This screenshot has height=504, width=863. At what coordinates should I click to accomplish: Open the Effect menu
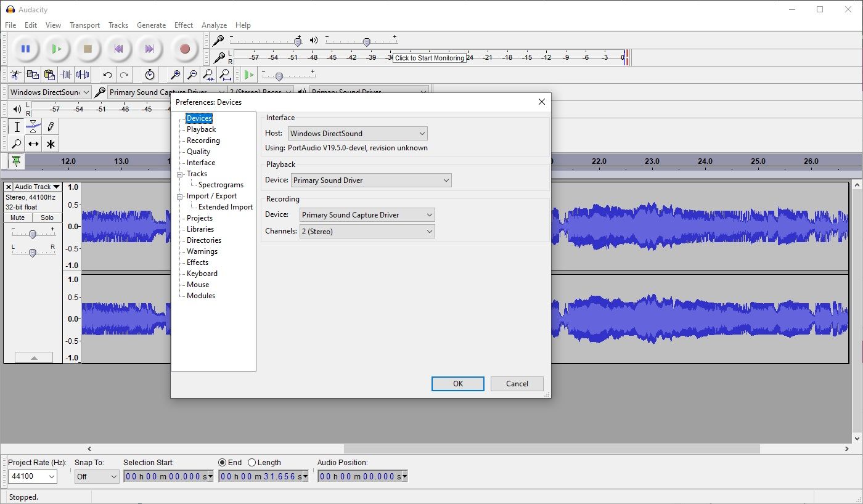click(184, 25)
